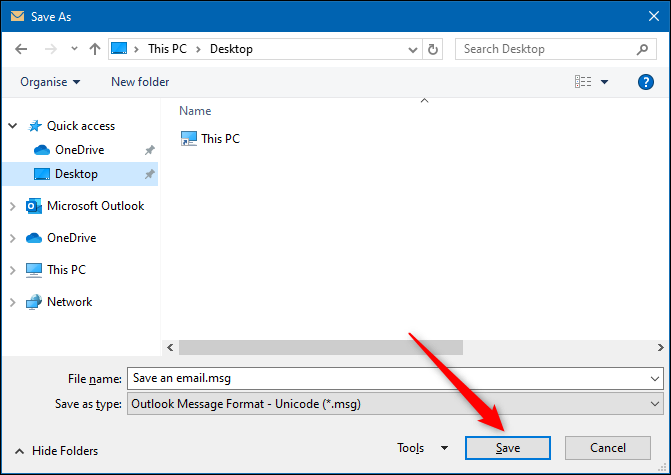Select Quick access in navigation pane
This screenshot has width=671, height=475.
coord(81,126)
